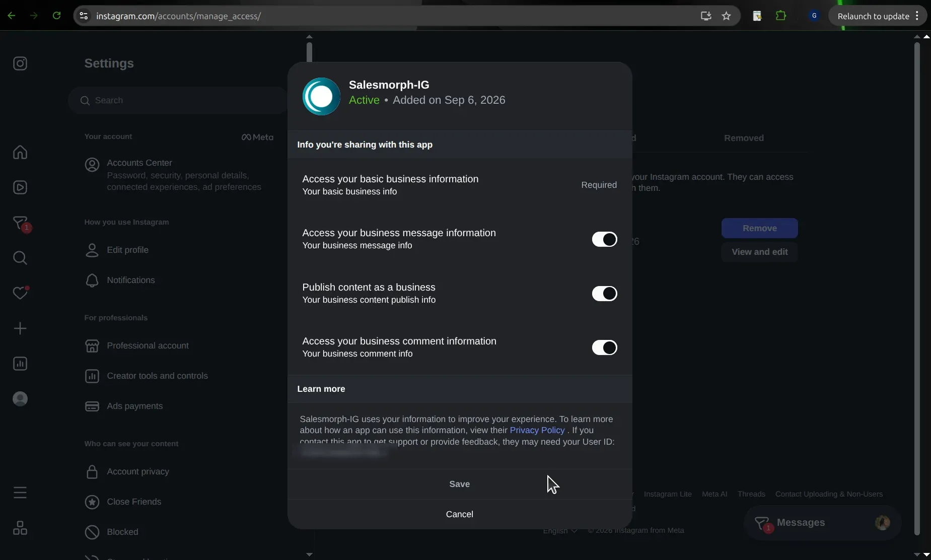Expand the English language dropdown
The height and width of the screenshot is (560, 931).
point(560,530)
